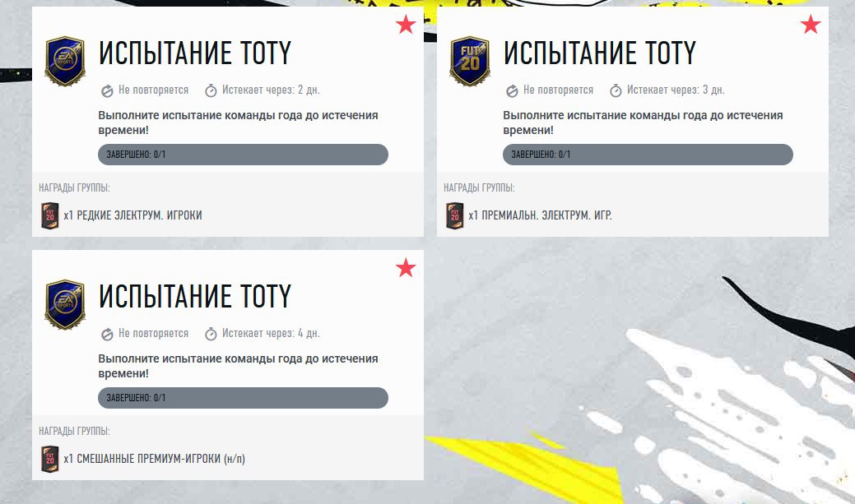Click progress bar 'Завершено: 0/1' in 4-day card
855x504 pixels.
244,398
